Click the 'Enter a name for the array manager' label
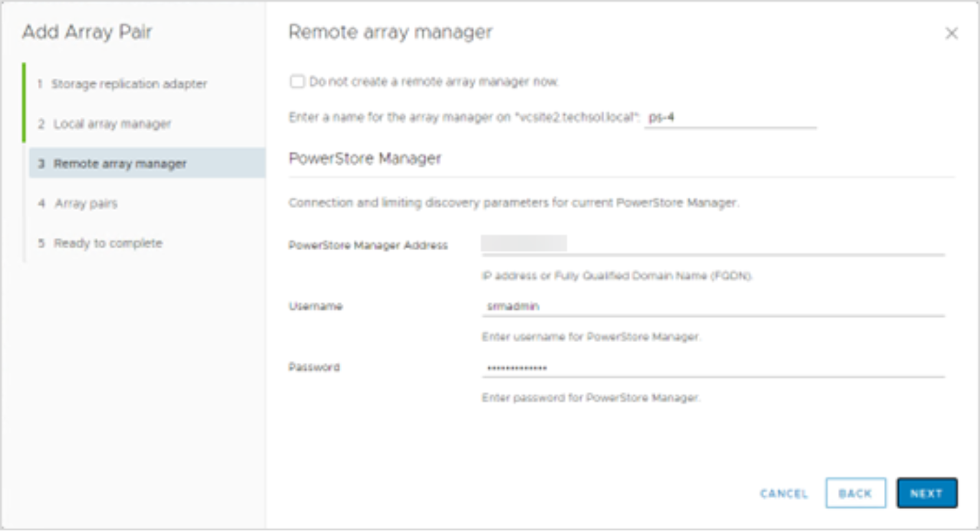The width and height of the screenshot is (980, 531). tap(464, 117)
